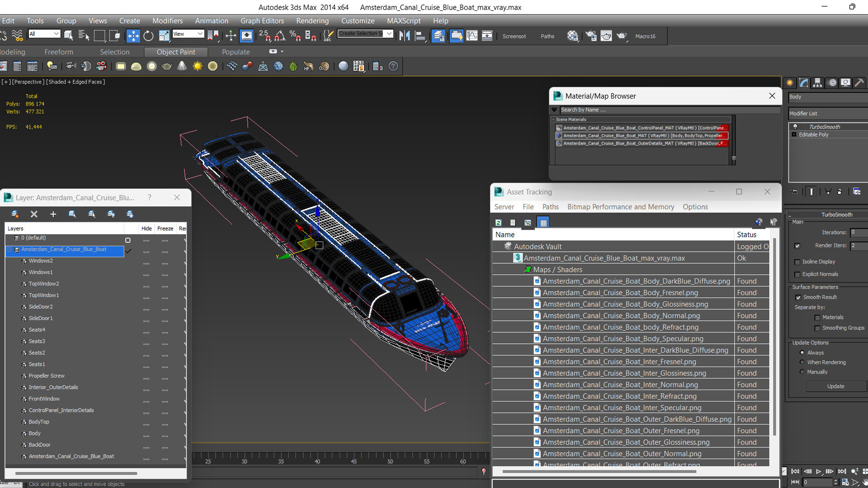Select Always update option

pyautogui.click(x=802, y=352)
